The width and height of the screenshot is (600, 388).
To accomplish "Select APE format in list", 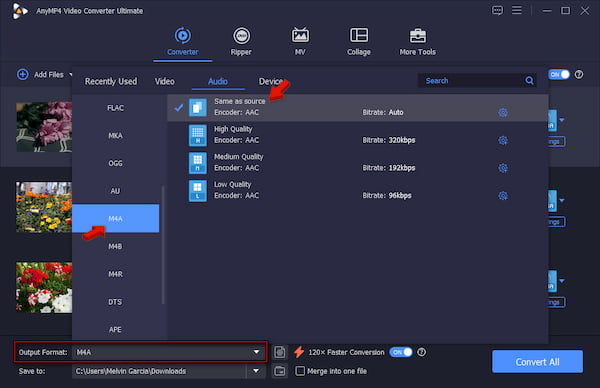I will click(116, 329).
